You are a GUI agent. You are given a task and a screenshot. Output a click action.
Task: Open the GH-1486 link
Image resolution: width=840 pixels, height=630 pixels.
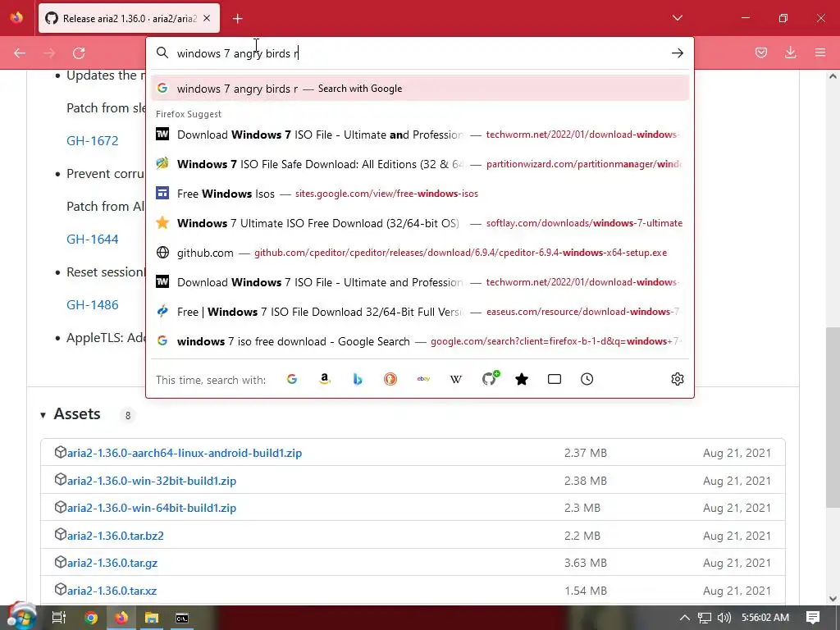[92, 305]
